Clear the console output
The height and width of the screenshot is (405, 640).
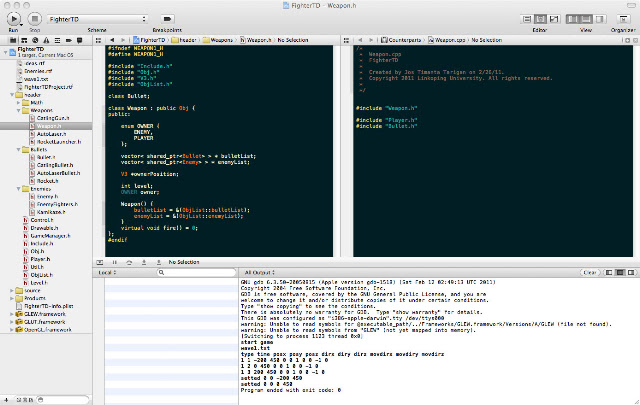pos(590,272)
